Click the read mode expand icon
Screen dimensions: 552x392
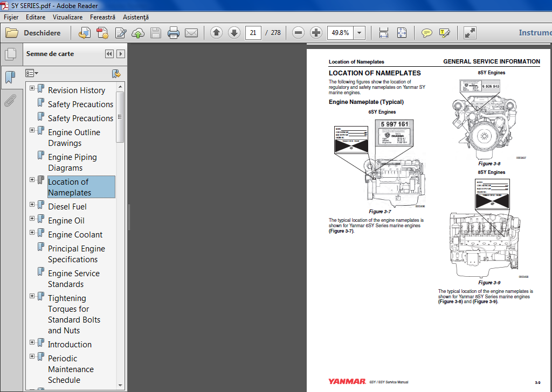click(x=470, y=33)
